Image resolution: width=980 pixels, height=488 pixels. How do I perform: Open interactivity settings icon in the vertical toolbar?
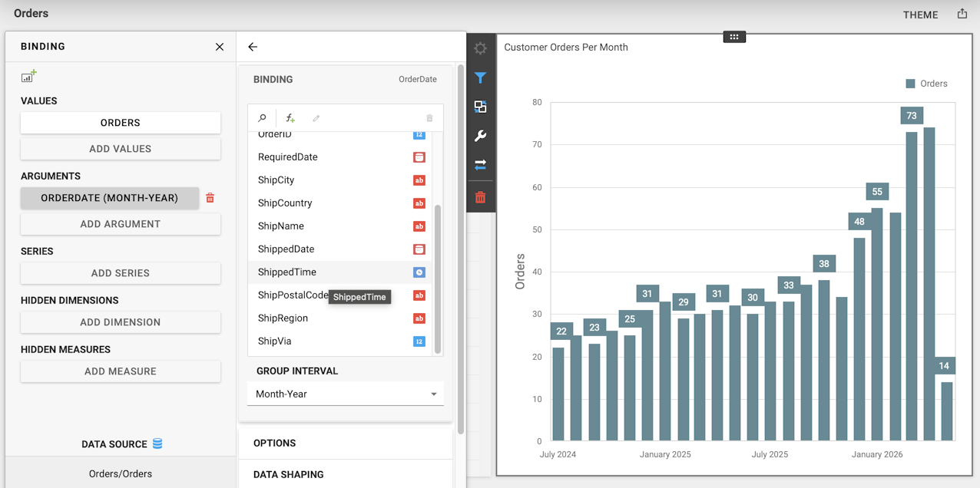[x=480, y=107]
